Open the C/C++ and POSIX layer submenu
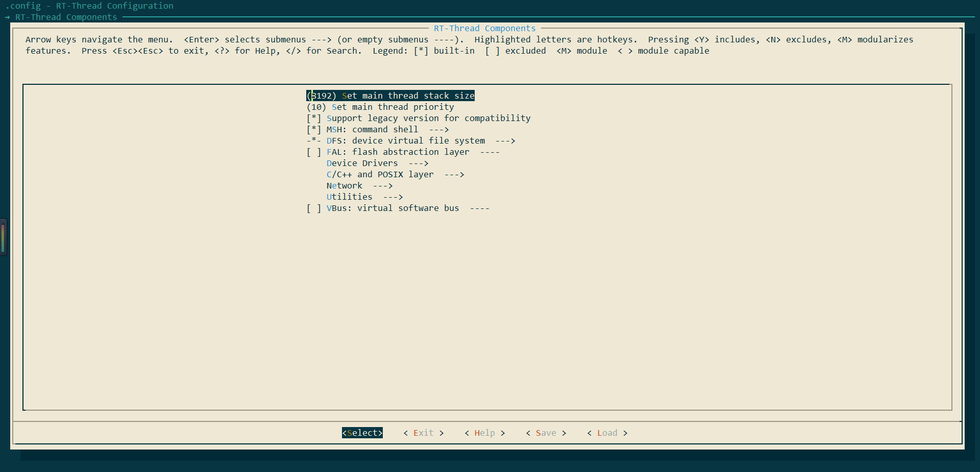This screenshot has width=980, height=472. click(396, 174)
